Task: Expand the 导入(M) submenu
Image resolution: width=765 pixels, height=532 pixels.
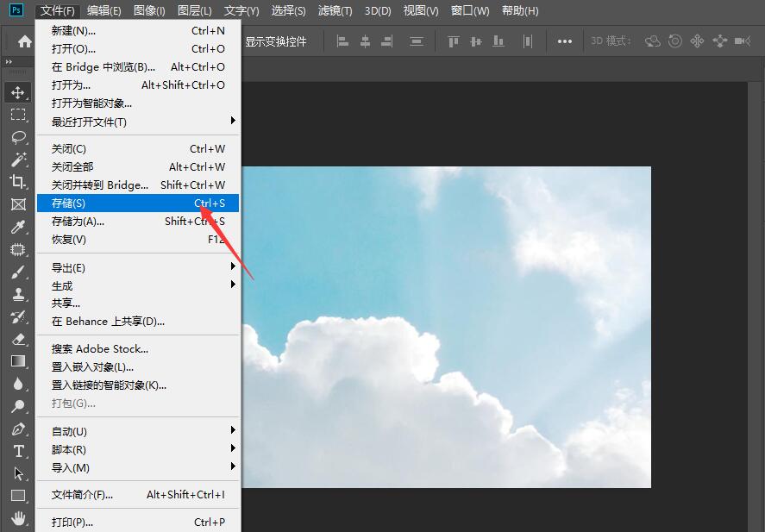Action: coord(138,467)
